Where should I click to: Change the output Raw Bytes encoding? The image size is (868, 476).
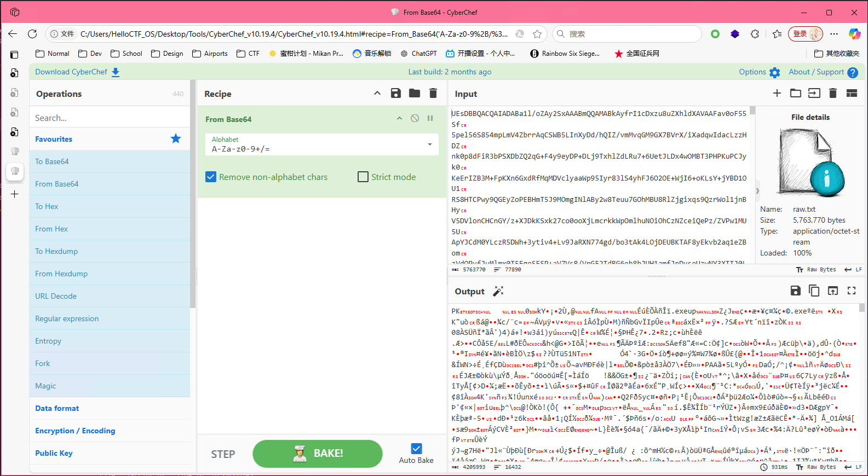(x=816, y=467)
